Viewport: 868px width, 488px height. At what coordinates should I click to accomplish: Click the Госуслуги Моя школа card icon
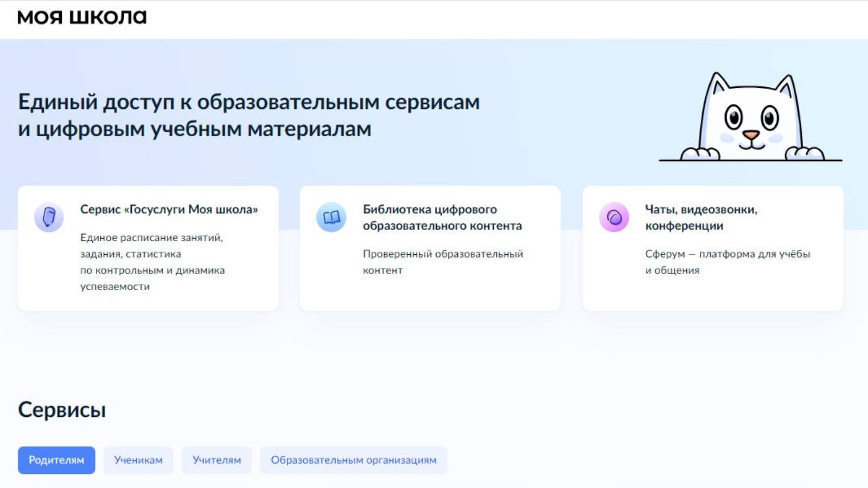[x=49, y=217]
